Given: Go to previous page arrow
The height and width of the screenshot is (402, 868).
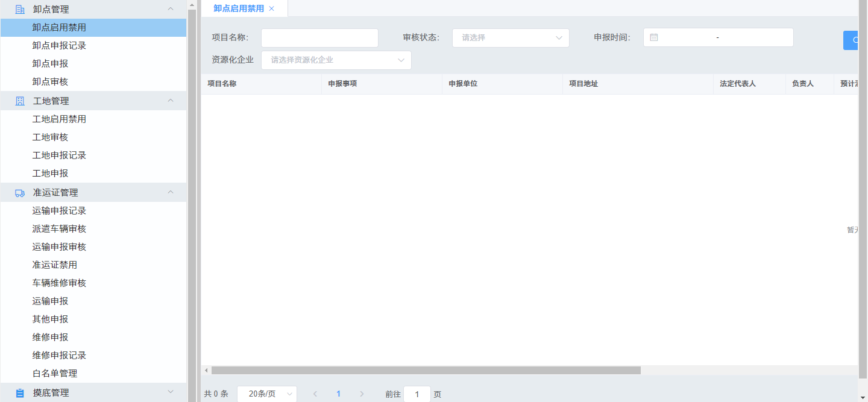Looking at the screenshot, I should pyautogui.click(x=315, y=394).
